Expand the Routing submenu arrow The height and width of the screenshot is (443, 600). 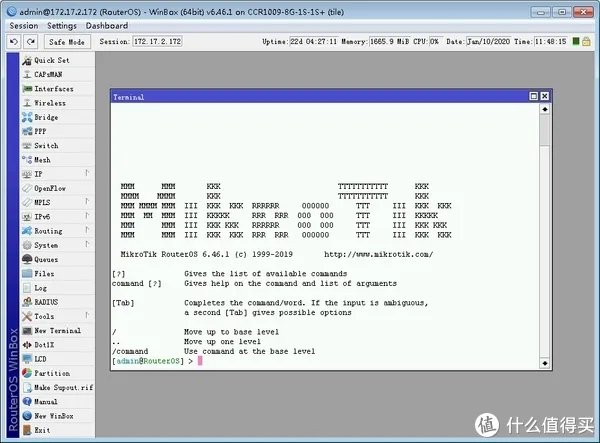click(87, 230)
